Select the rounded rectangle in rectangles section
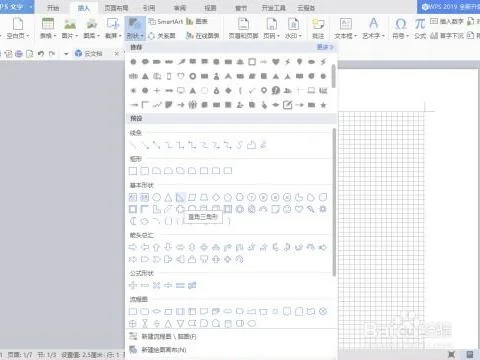This screenshot has height=360, width=480. click(145, 171)
